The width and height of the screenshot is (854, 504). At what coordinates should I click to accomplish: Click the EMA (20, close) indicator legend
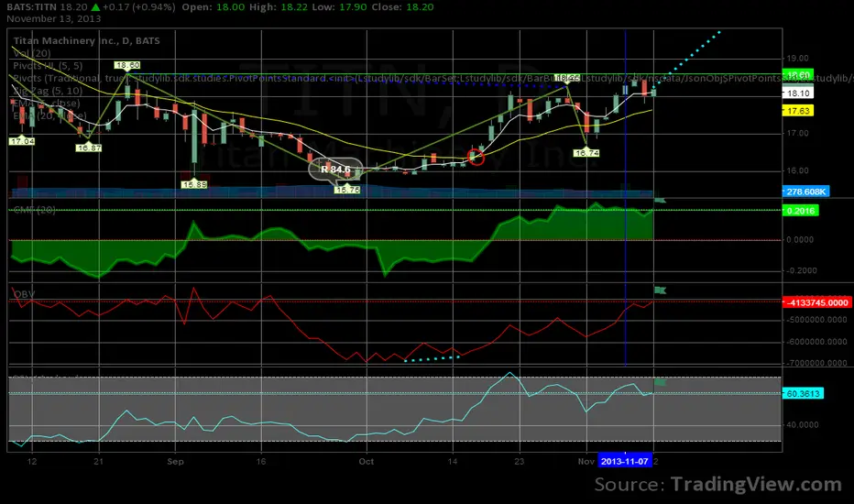tap(49, 115)
